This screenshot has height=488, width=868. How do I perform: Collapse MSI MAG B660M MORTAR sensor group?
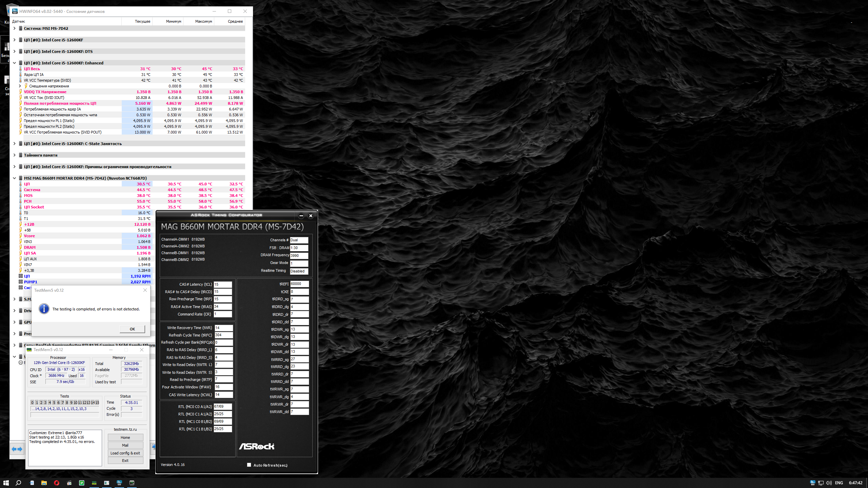click(14, 178)
